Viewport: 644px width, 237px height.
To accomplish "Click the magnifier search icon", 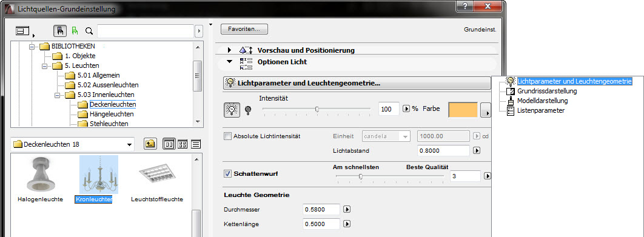I will (89, 31).
